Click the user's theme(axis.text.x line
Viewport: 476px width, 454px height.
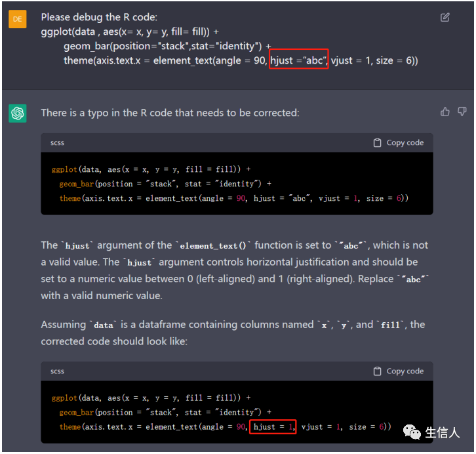(x=241, y=60)
